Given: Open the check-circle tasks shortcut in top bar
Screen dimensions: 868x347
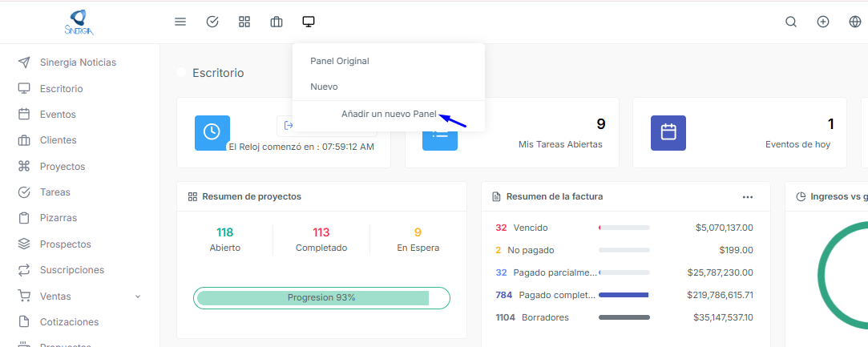Looking at the screenshot, I should point(212,22).
